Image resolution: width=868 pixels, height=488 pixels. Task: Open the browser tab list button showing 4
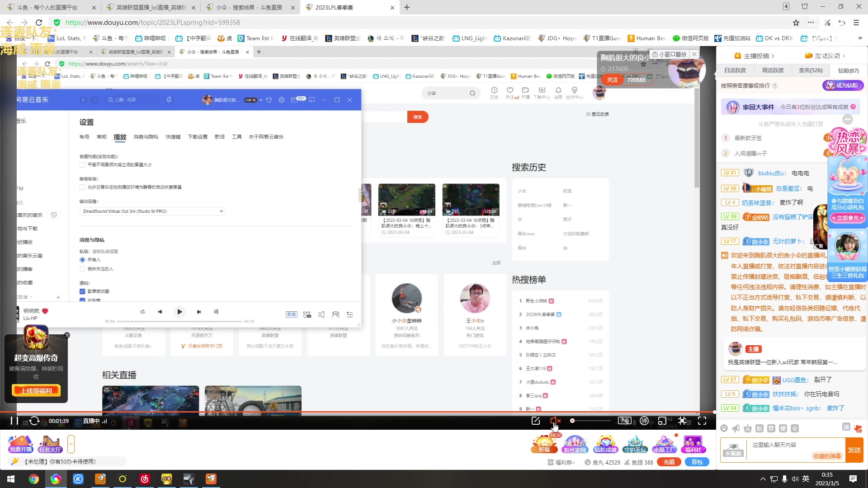tap(786, 6)
